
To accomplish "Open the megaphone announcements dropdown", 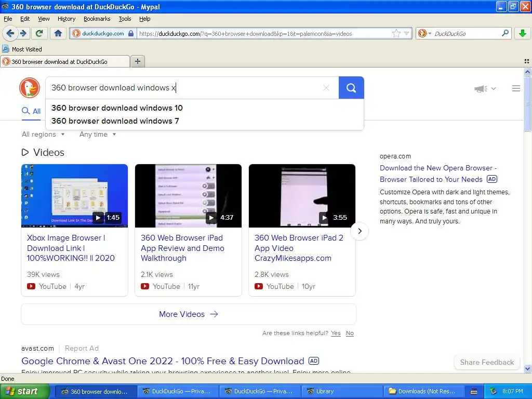I will 485,88.
